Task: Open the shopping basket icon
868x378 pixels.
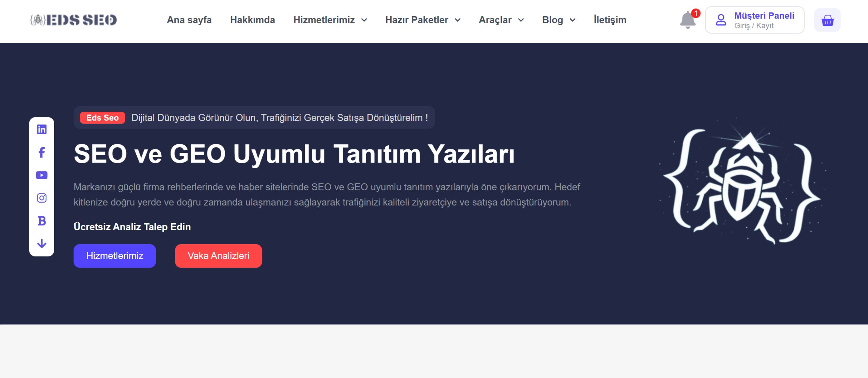Action: point(827,20)
